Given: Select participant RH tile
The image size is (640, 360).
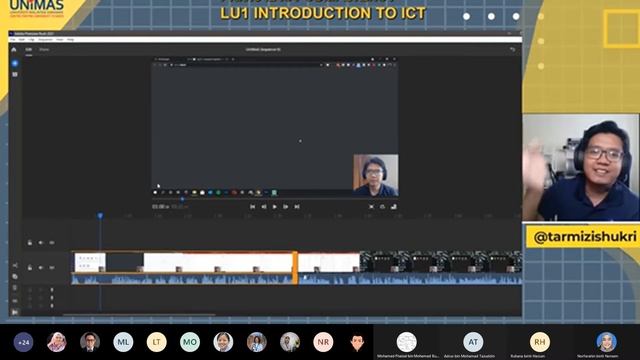Looking at the screenshot, I should pyautogui.click(x=540, y=342).
